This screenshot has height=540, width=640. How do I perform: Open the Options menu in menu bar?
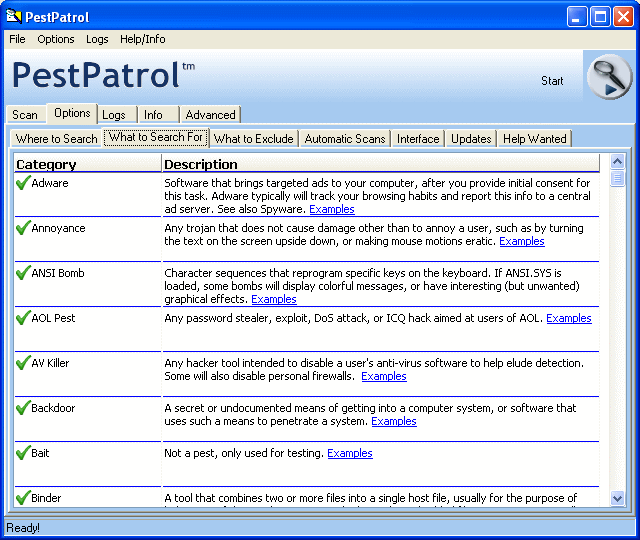click(56, 39)
